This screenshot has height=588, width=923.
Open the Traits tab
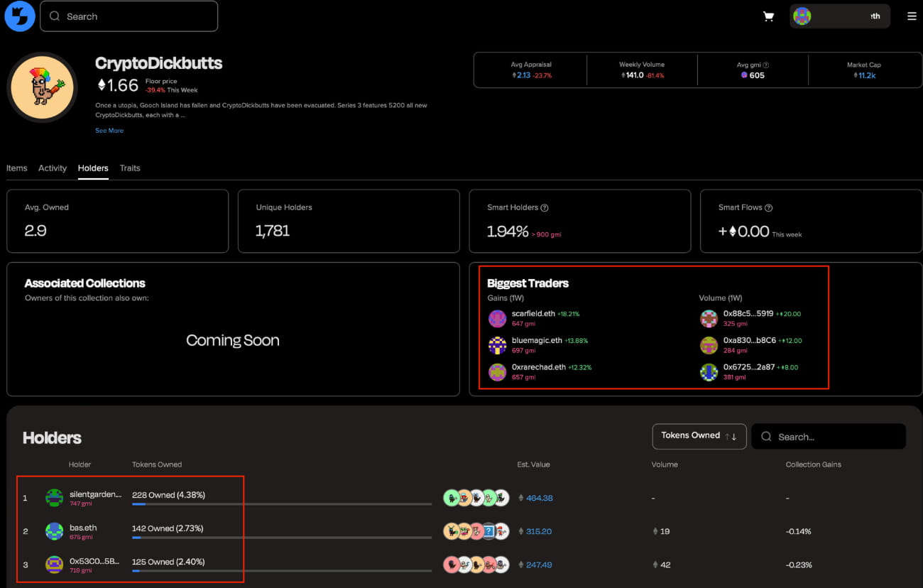coord(130,168)
